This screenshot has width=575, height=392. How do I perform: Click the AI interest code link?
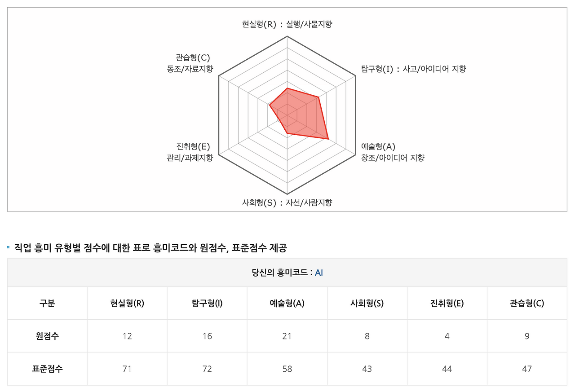(319, 273)
